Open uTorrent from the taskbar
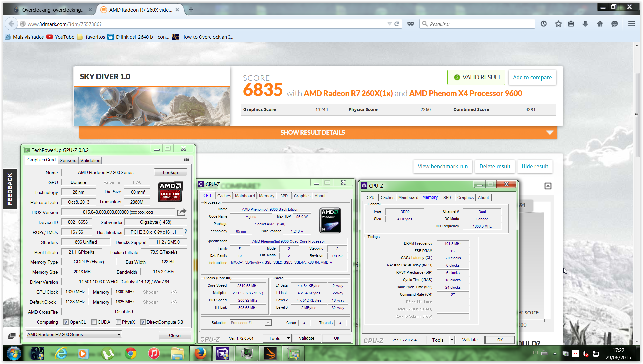The height and width of the screenshot is (364, 643). click(108, 354)
